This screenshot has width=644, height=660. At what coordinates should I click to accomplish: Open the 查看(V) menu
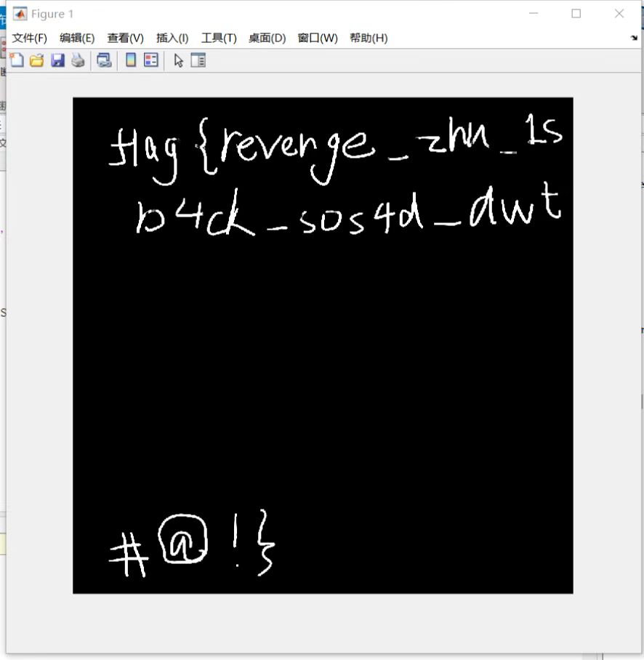pyautogui.click(x=126, y=39)
